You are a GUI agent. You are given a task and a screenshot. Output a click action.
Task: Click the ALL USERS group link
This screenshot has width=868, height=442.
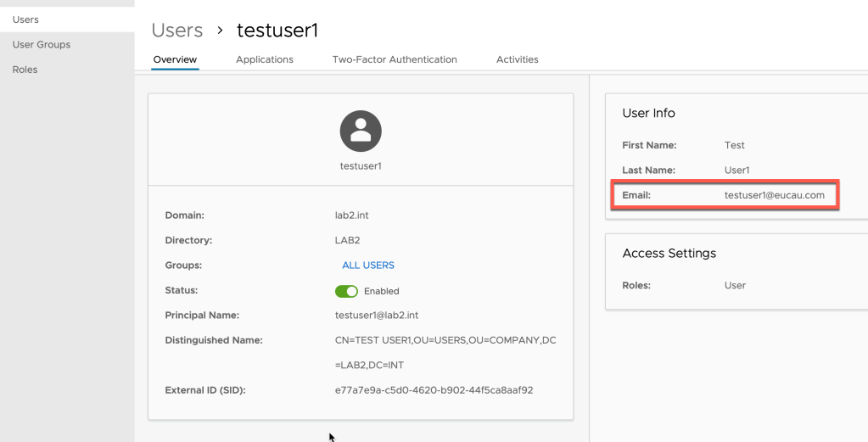pyautogui.click(x=368, y=266)
